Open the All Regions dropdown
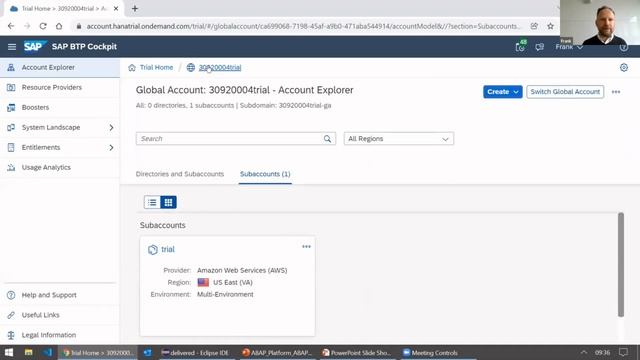 coord(398,139)
